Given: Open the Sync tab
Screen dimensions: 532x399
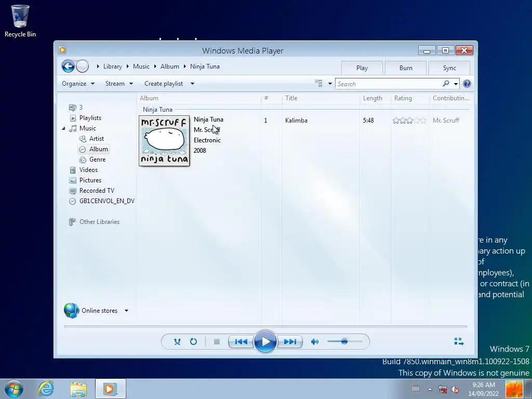Looking at the screenshot, I should [449, 68].
